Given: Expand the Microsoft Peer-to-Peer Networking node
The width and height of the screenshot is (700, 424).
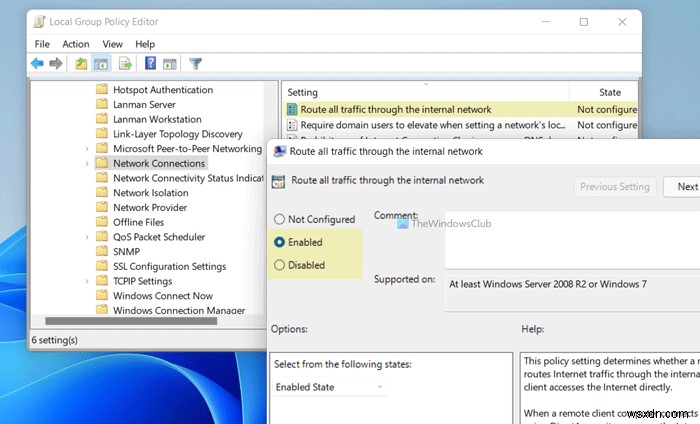Looking at the screenshot, I should (x=87, y=149).
